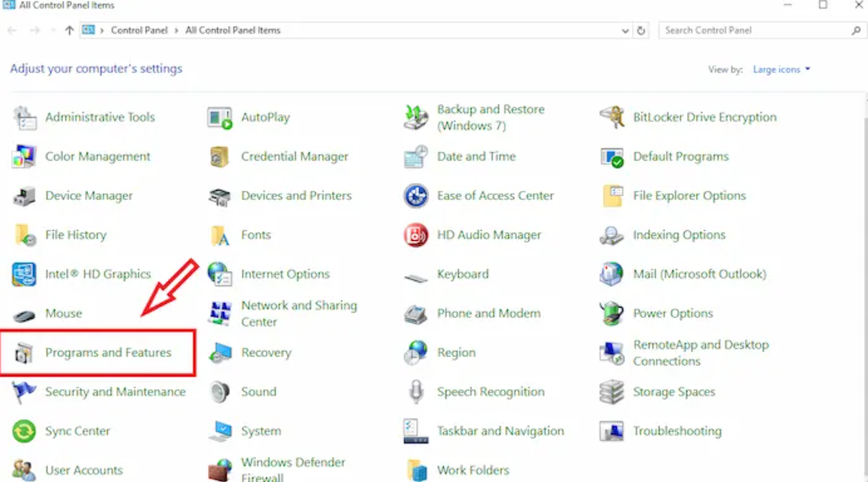
Task: Click the Devices and Printers icon
Action: point(220,196)
